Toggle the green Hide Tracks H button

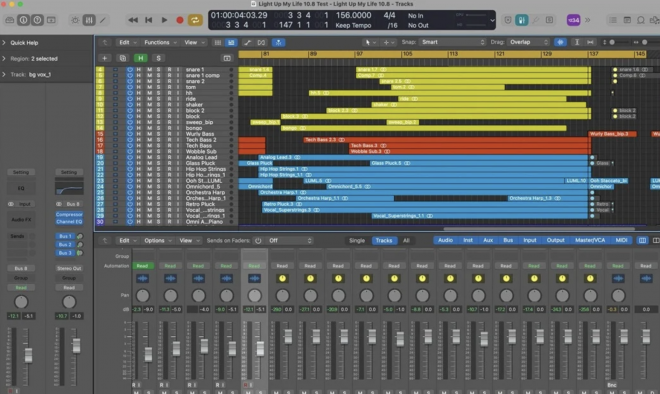point(141,58)
